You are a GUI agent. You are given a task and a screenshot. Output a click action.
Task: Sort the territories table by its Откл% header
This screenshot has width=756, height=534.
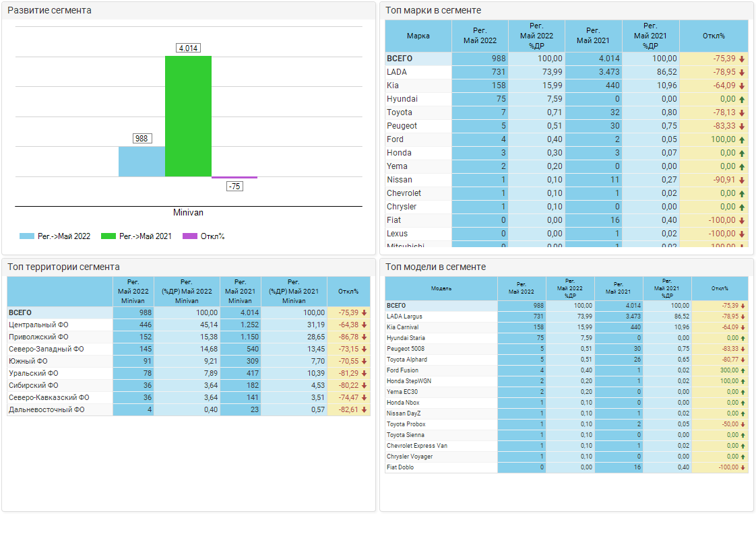(348, 292)
